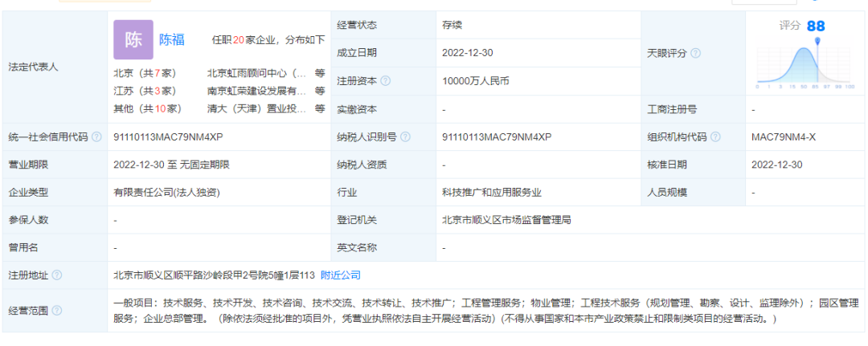Open help icon beside 统一社会信用代码
This screenshot has height=346, width=868.
click(97, 137)
